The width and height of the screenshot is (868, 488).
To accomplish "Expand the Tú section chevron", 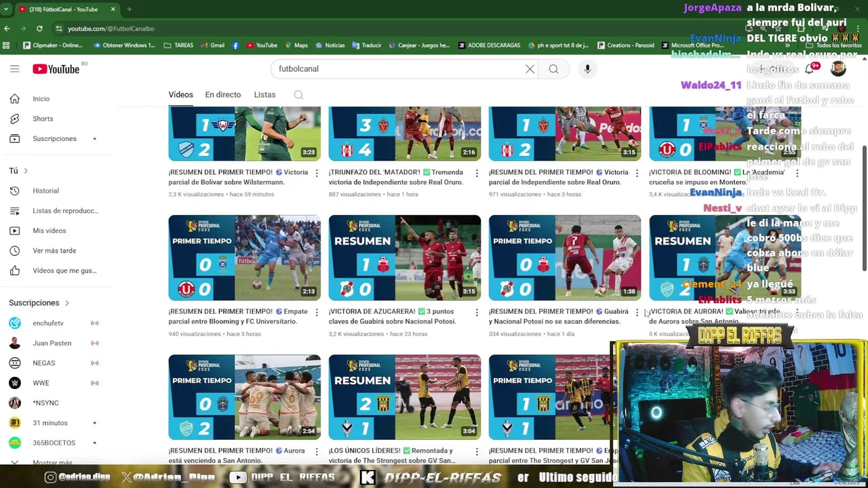I will click(26, 171).
